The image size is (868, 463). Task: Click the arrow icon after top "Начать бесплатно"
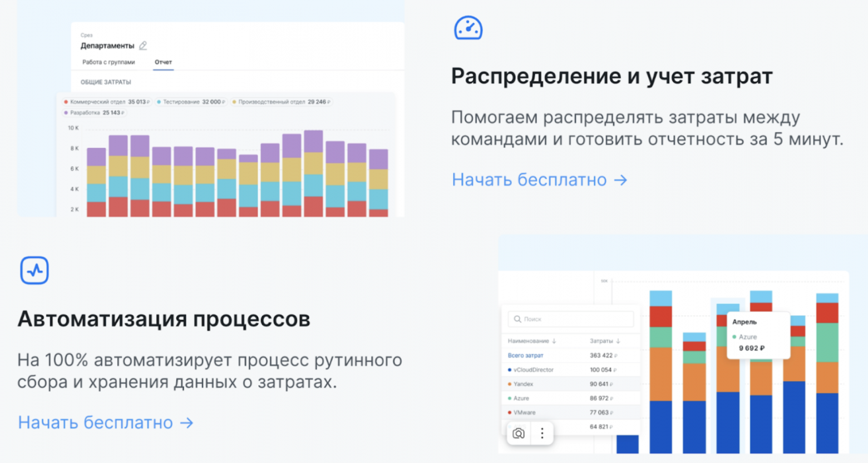(x=621, y=180)
